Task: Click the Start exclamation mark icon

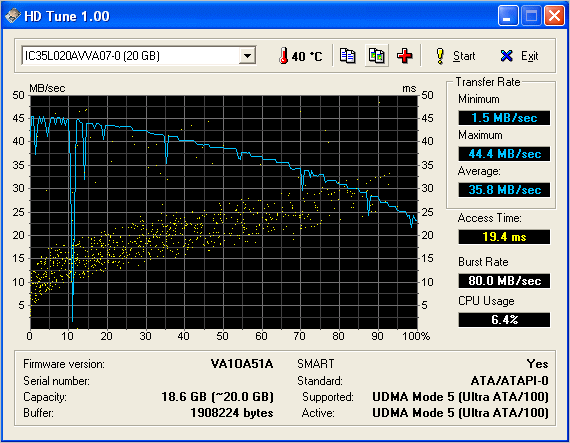Action: 440,56
